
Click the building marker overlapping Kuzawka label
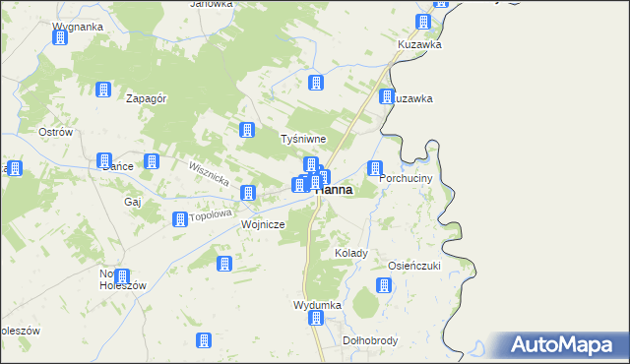coord(387,96)
